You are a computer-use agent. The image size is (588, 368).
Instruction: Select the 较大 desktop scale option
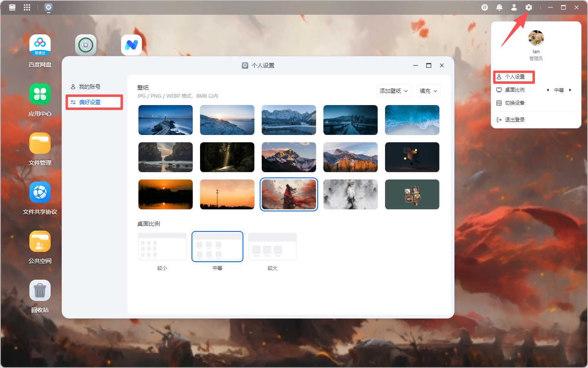pos(272,247)
